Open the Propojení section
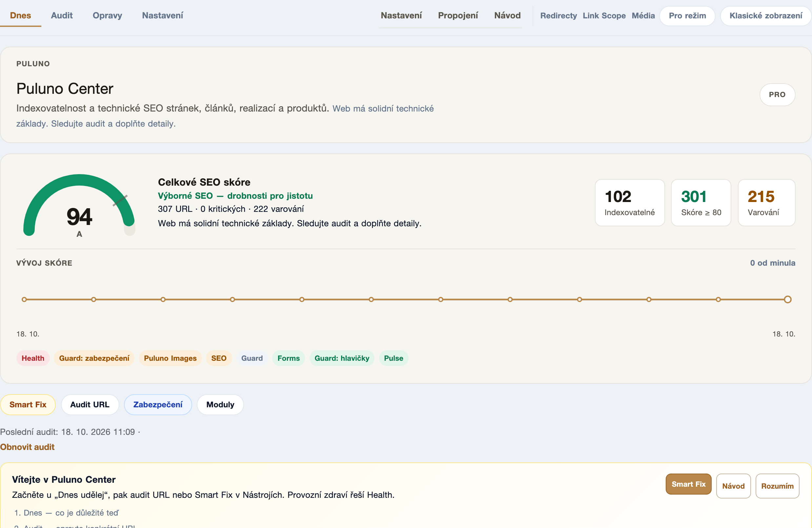The image size is (812, 528). click(x=458, y=15)
